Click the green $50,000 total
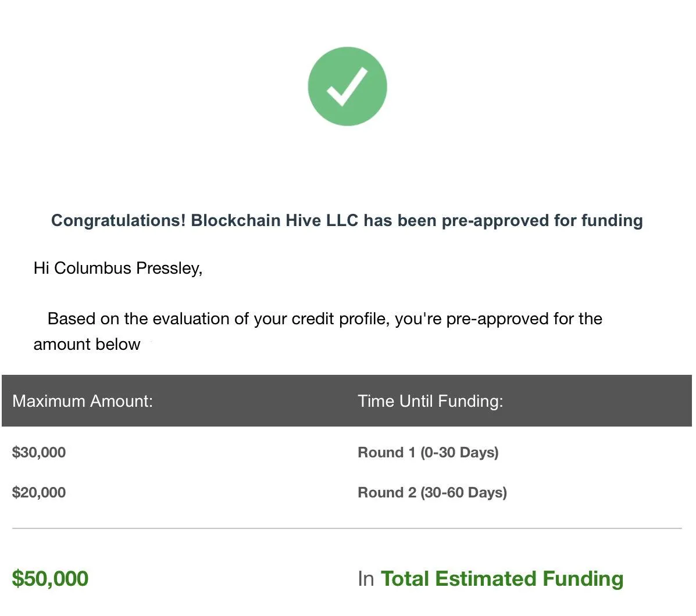Image resolution: width=696 pixels, height=616 pixels. tap(50, 579)
